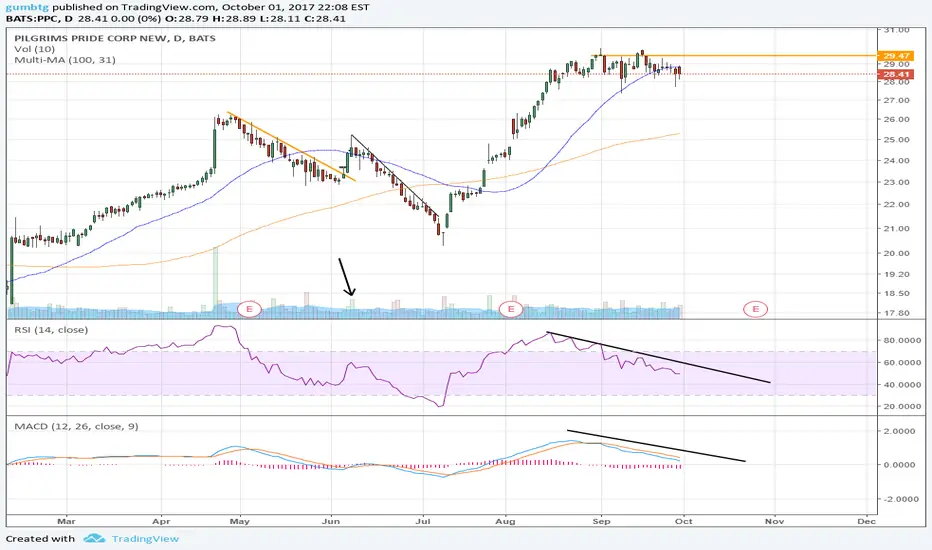The width and height of the screenshot is (932, 550).
Task: Click the earnings E marker near late October
Action: click(755, 309)
